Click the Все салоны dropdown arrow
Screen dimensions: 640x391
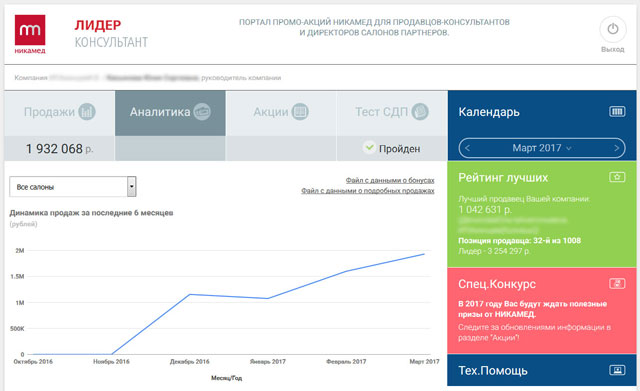click(131, 187)
